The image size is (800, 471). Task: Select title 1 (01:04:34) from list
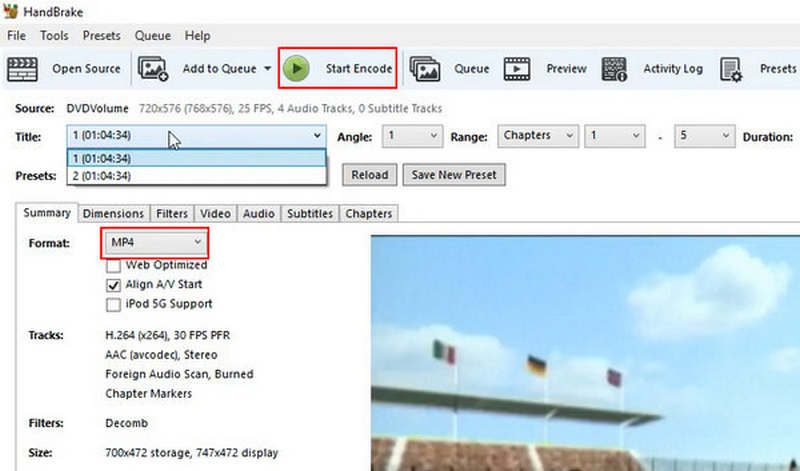tap(196, 158)
